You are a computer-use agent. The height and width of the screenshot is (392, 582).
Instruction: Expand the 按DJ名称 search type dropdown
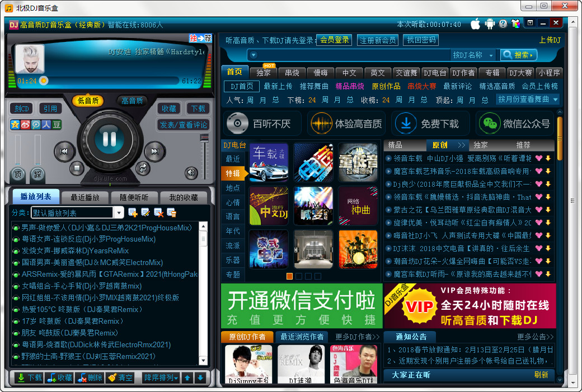491,55
